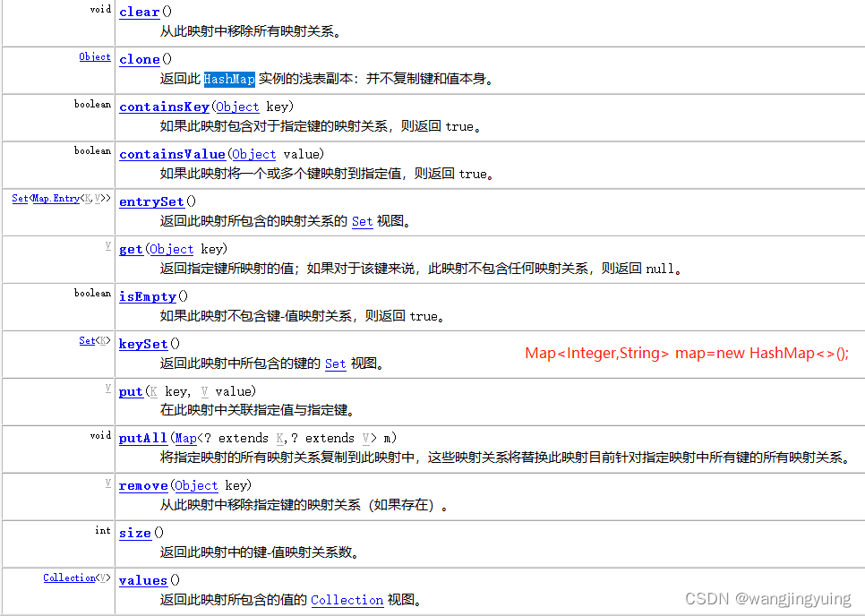Screen dimensions: 865x616
Task: Open the get method documentation
Action: 131,249
